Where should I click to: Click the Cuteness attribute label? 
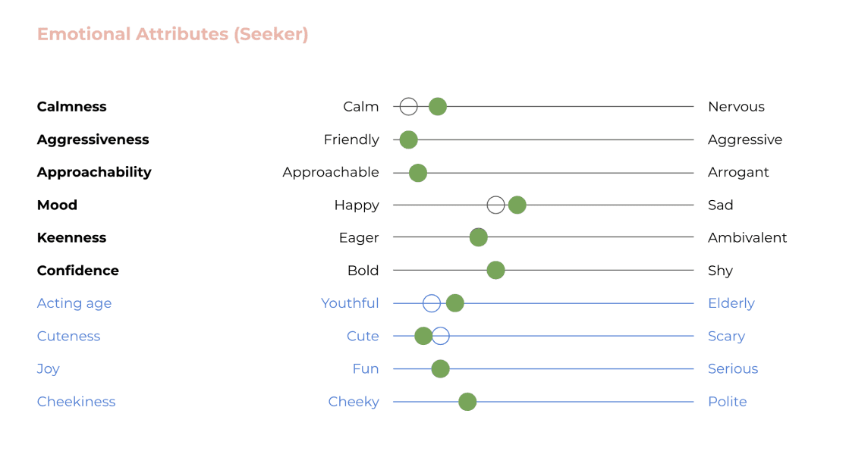point(68,336)
